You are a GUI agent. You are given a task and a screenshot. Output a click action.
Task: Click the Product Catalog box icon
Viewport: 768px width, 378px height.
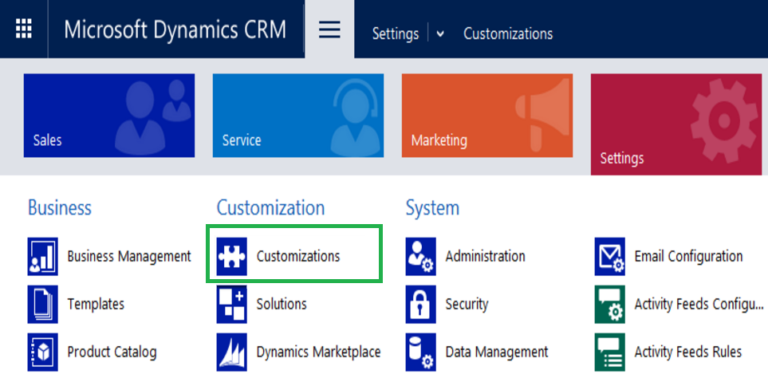pyautogui.click(x=43, y=352)
